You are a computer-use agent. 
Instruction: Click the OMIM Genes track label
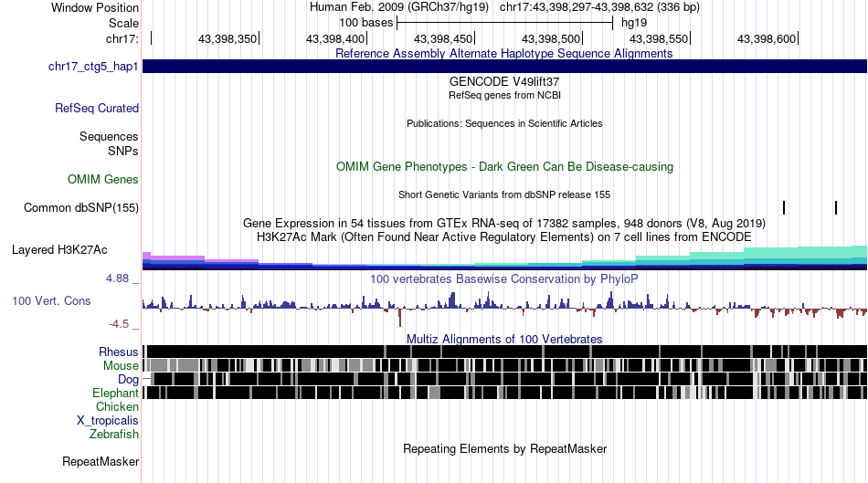pyautogui.click(x=102, y=179)
